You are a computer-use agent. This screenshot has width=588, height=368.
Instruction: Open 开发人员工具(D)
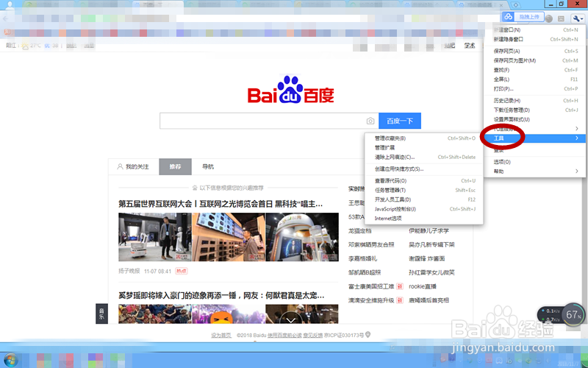[x=424, y=199]
